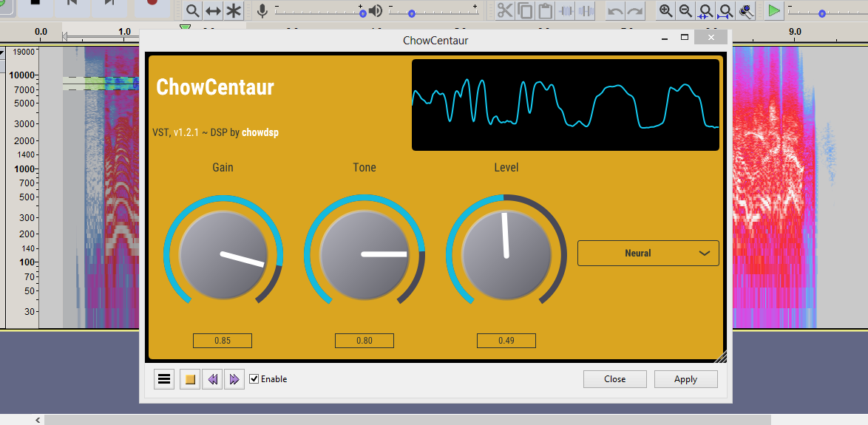This screenshot has height=425, width=868.
Task: Click the Level value field 0.49
Action: point(506,341)
